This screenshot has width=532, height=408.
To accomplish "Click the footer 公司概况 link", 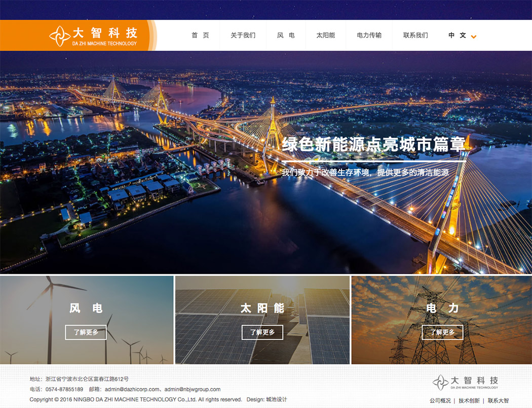I will point(440,400).
